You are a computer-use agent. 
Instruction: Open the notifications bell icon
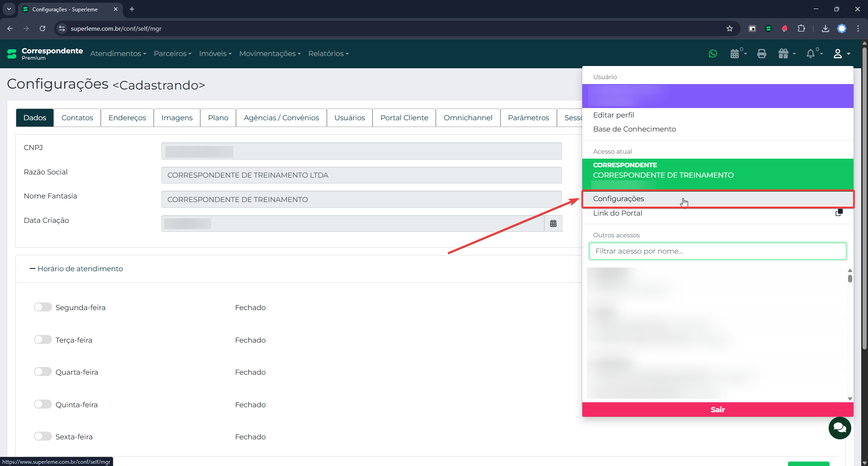point(811,54)
